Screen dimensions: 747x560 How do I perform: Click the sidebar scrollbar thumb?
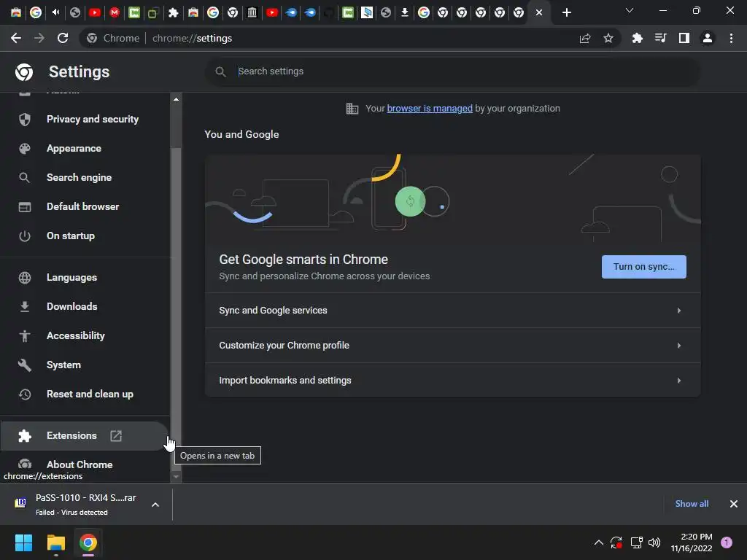(x=176, y=309)
